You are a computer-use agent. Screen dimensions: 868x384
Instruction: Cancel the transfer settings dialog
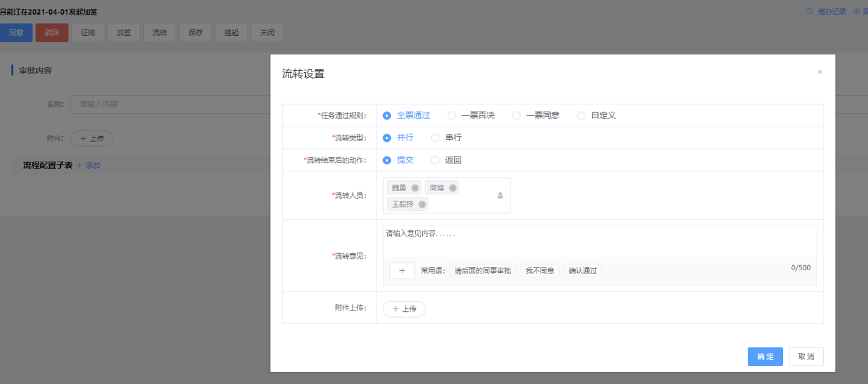(x=806, y=357)
